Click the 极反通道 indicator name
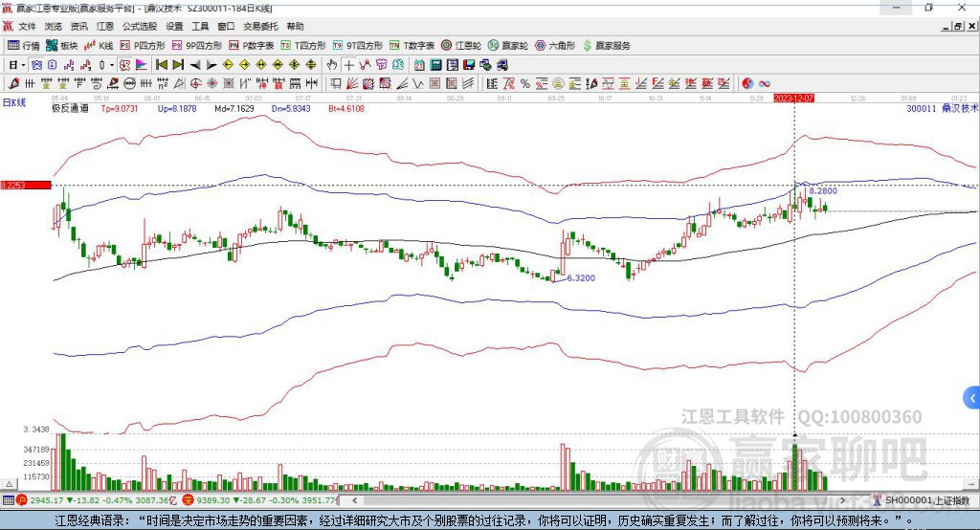This screenshot has width=980, height=530. point(70,109)
